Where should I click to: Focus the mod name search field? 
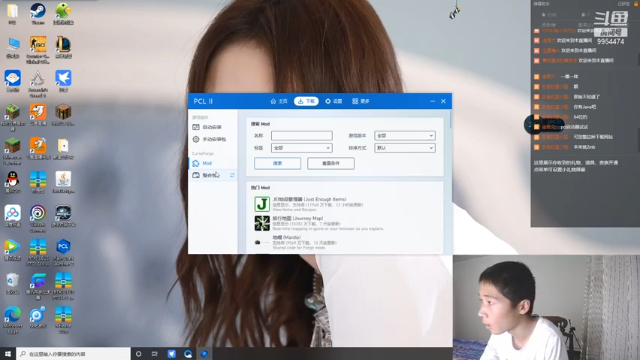click(302, 136)
